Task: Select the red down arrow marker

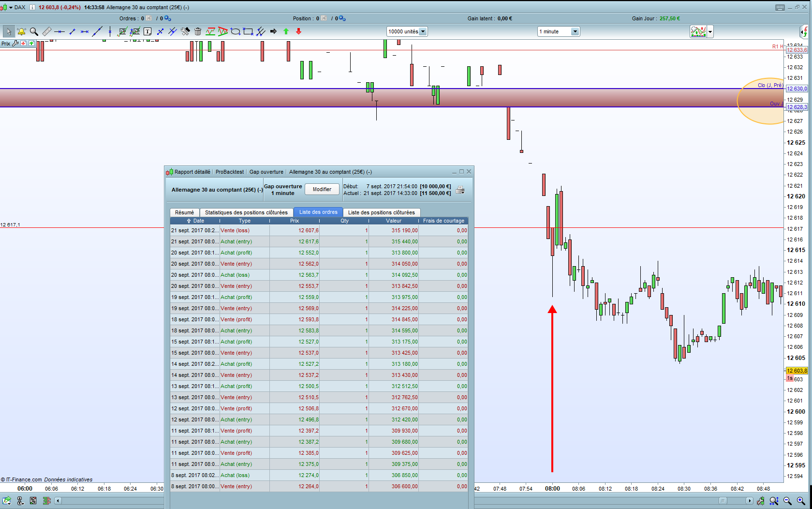Action: coord(298,31)
